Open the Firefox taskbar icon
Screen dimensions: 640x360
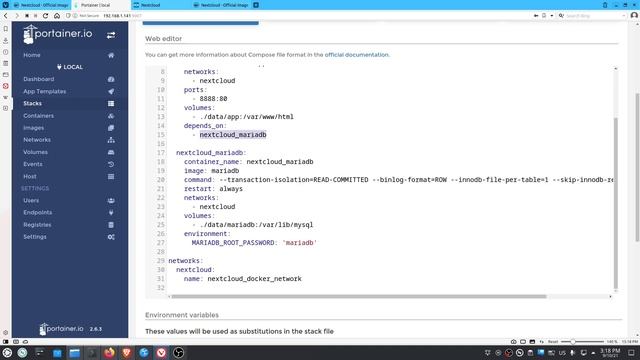109,353
